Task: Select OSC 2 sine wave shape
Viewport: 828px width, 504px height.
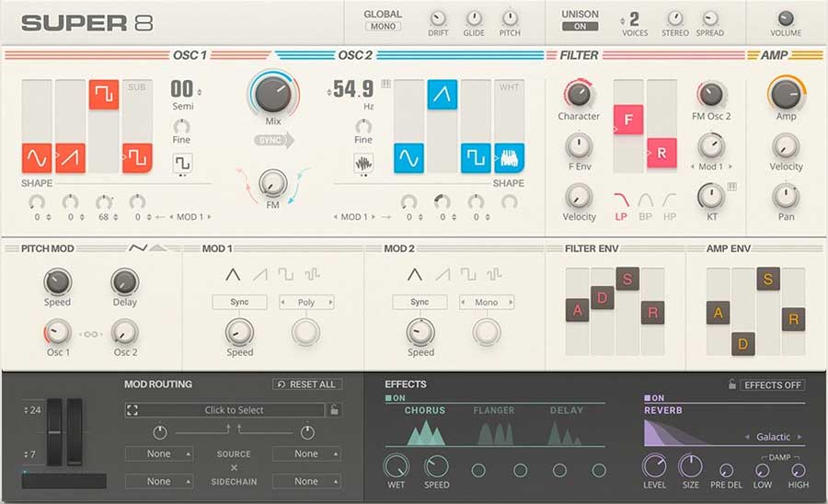Action: tap(408, 158)
